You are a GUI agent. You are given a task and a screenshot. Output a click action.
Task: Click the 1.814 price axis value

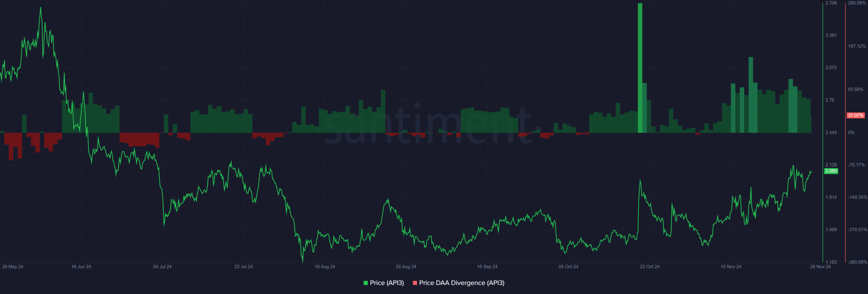coord(831,197)
